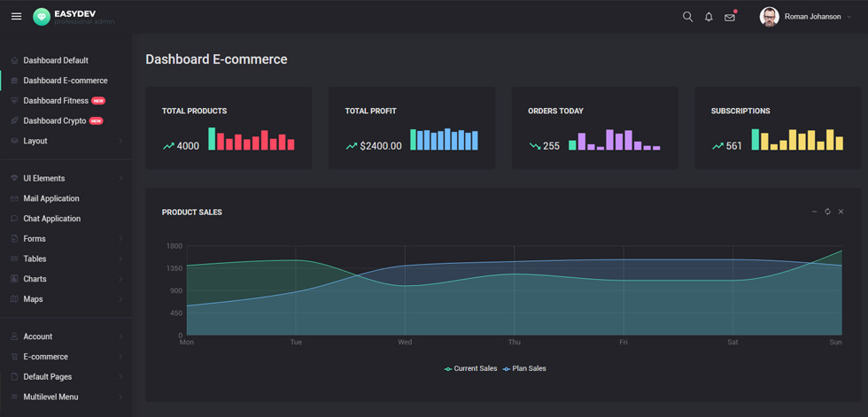Click the document icon beside Forms
The height and width of the screenshot is (417, 868).
point(14,239)
